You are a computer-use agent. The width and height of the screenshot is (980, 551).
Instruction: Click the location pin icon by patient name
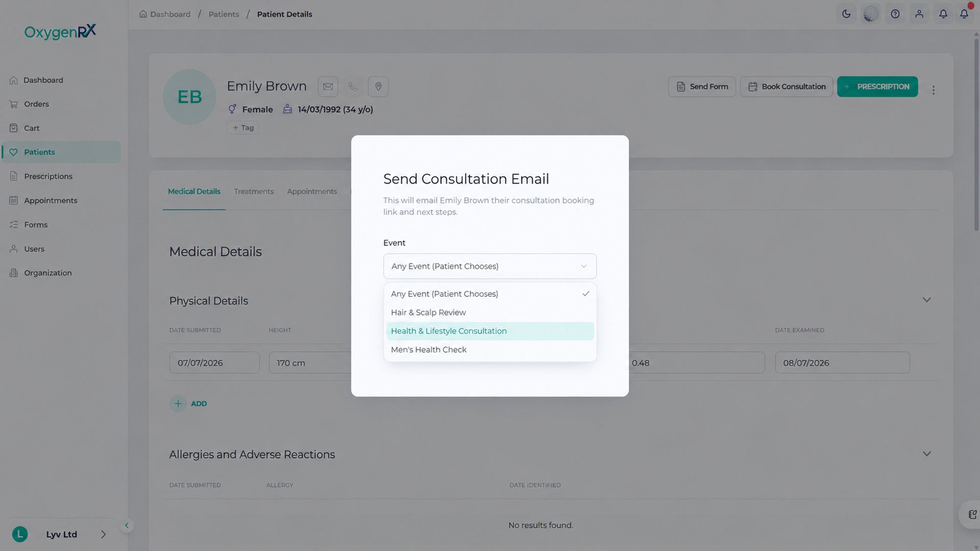tap(378, 87)
